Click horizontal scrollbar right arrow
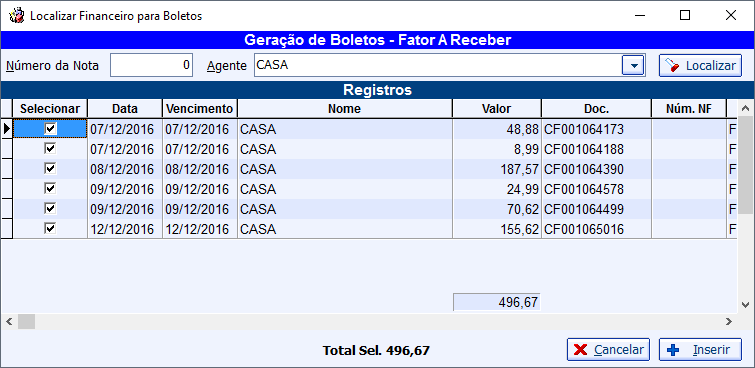 tap(729, 321)
